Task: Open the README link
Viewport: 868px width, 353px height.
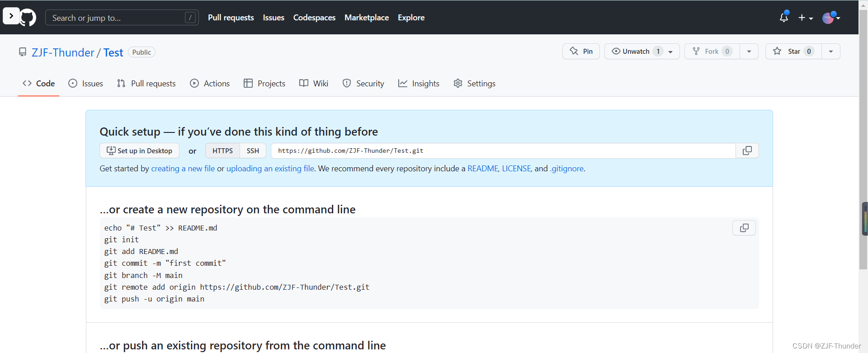Action: point(483,169)
